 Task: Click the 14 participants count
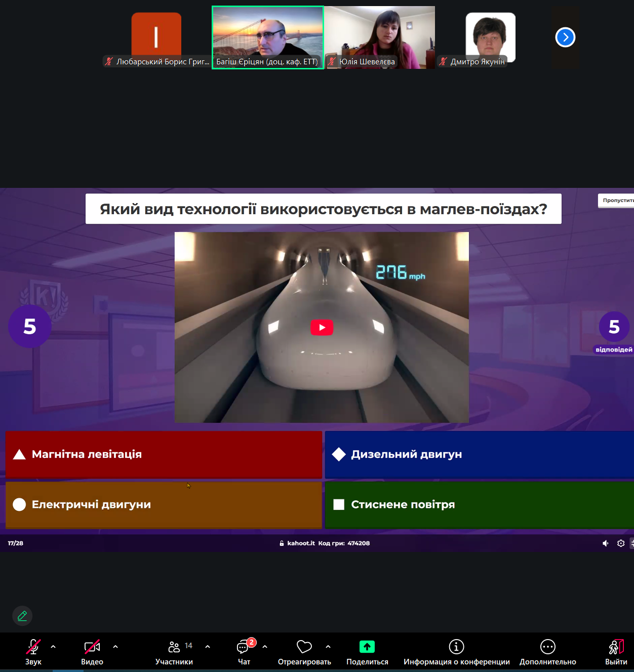(188, 646)
